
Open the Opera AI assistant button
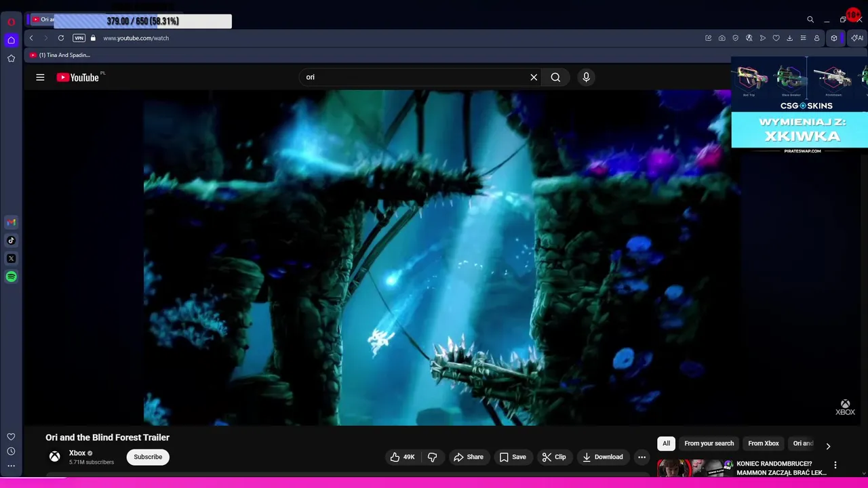[x=857, y=38]
